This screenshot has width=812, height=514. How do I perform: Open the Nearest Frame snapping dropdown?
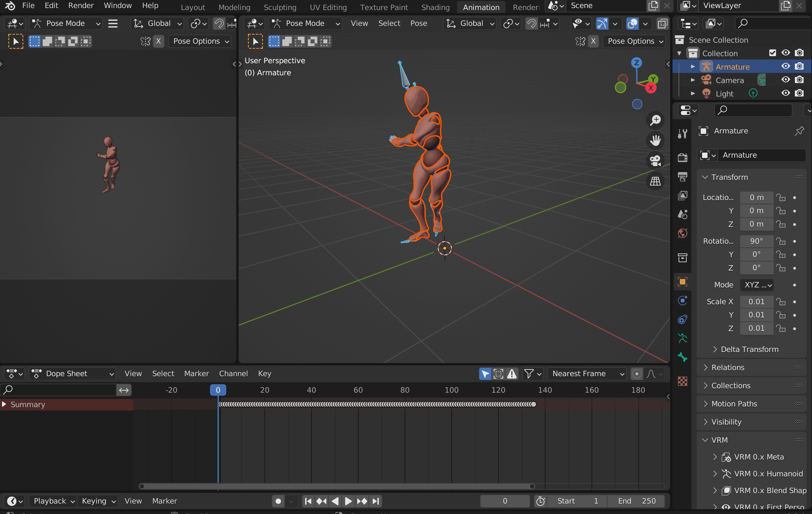(x=587, y=374)
